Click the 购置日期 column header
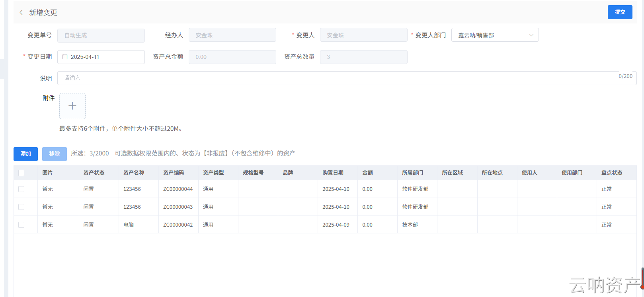644x297 pixels. point(333,173)
